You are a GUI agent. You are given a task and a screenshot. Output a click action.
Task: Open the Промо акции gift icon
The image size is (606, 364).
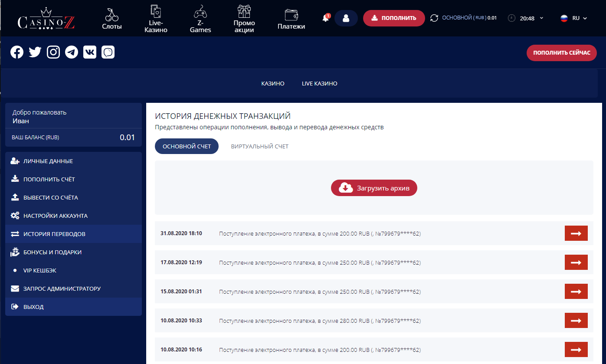coord(244,12)
